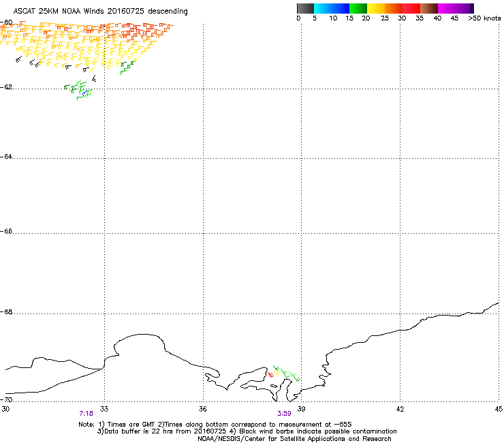Click the purple '7:18' pass time label
The height and width of the screenshot is (443, 504).
tap(86, 414)
